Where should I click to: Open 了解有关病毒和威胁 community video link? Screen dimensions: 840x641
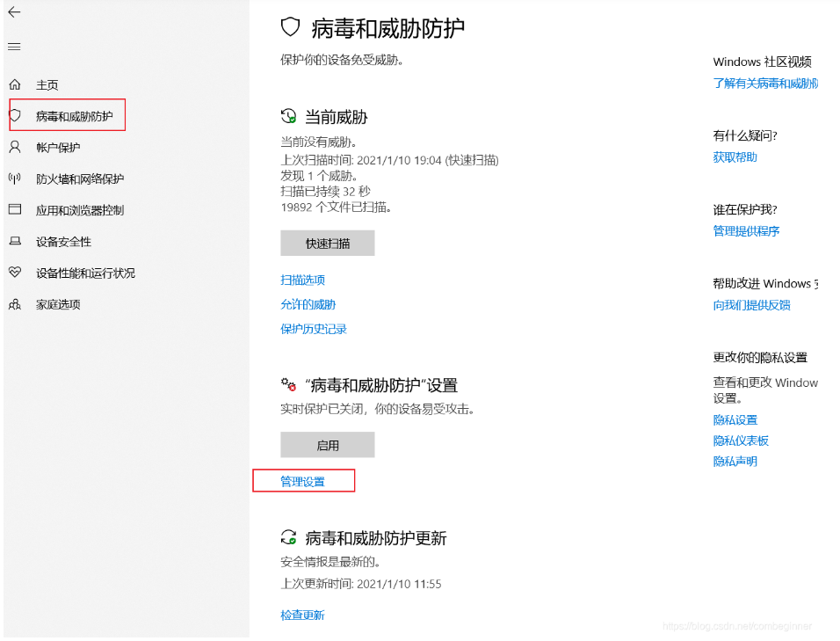(765, 83)
